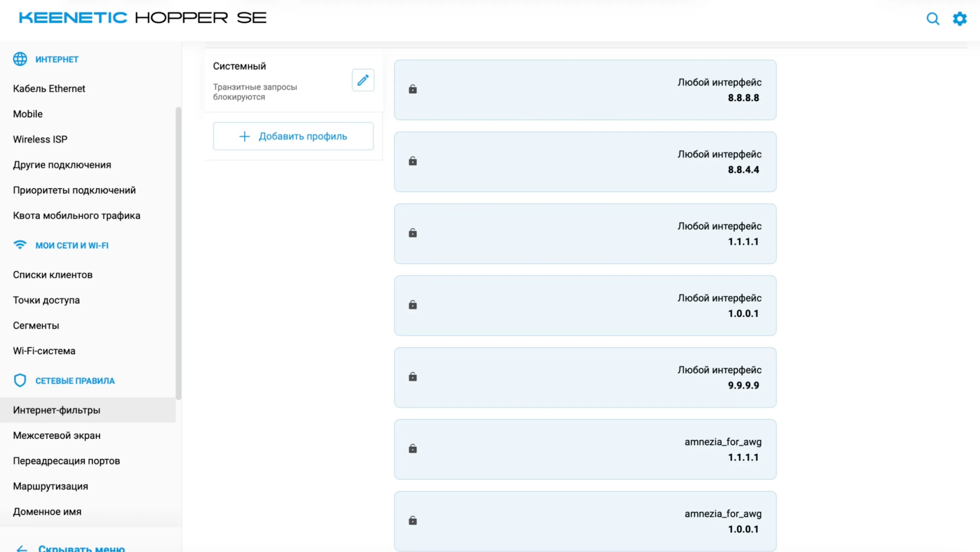Open Доменное имя settings

(47, 512)
